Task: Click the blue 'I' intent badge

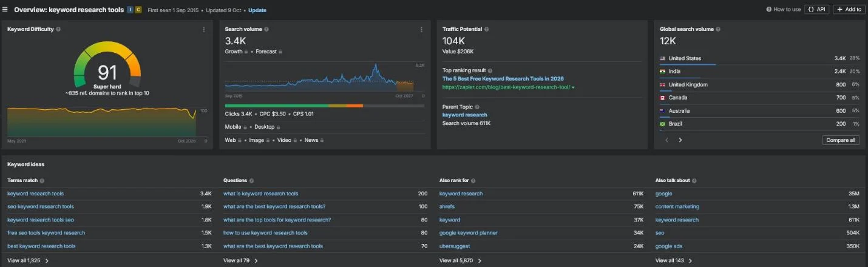Action: click(x=131, y=10)
